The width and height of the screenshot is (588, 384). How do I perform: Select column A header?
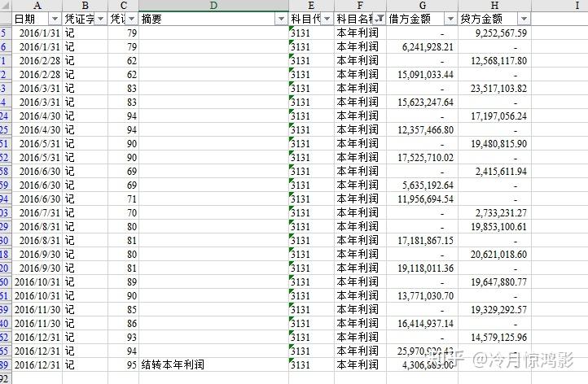point(37,6)
